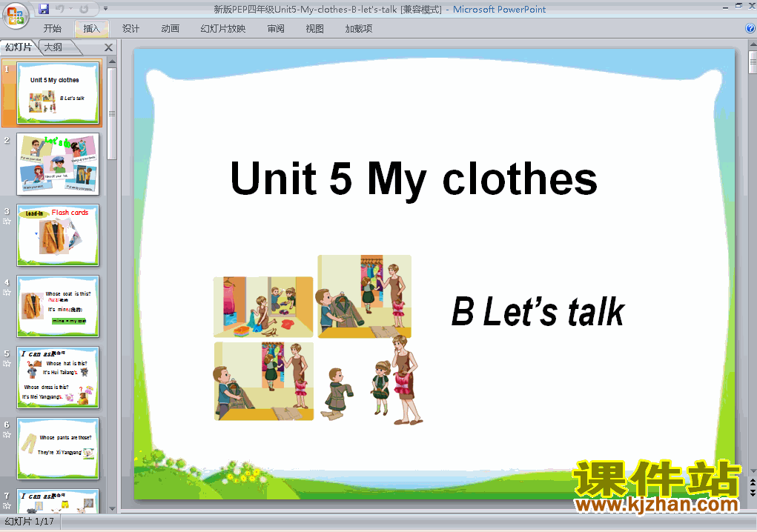Select slide 4 thumbnail Whose coat is this
The width and height of the screenshot is (757, 532).
(58, 306)
